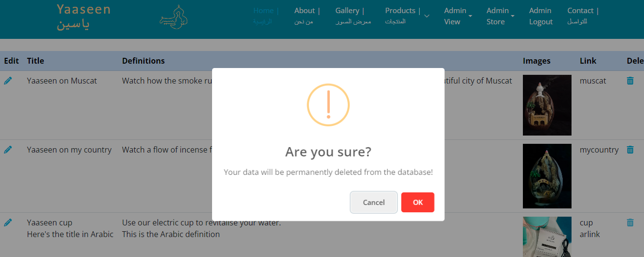The width and height of the screenshot is (644, 257).
Task: Open the Gallery navigation item
Action: 352,16
